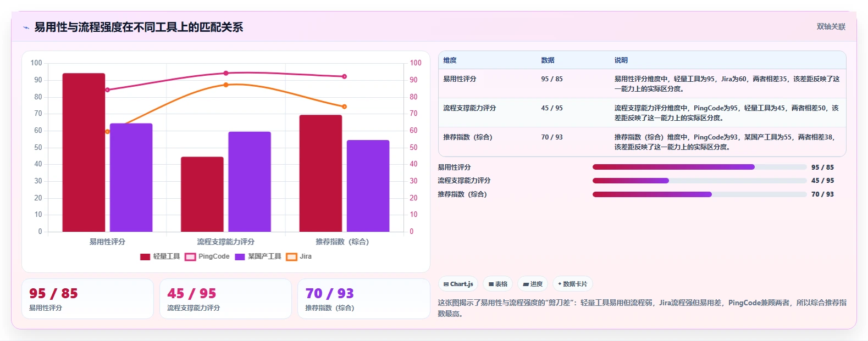Click the 进度 tag
868x341 pixels.
[533, 284]
